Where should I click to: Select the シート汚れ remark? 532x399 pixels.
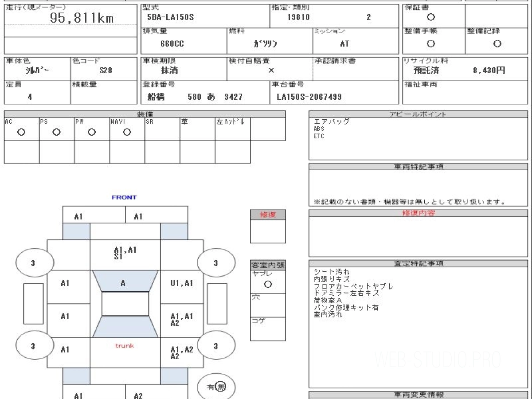point(331,271)
